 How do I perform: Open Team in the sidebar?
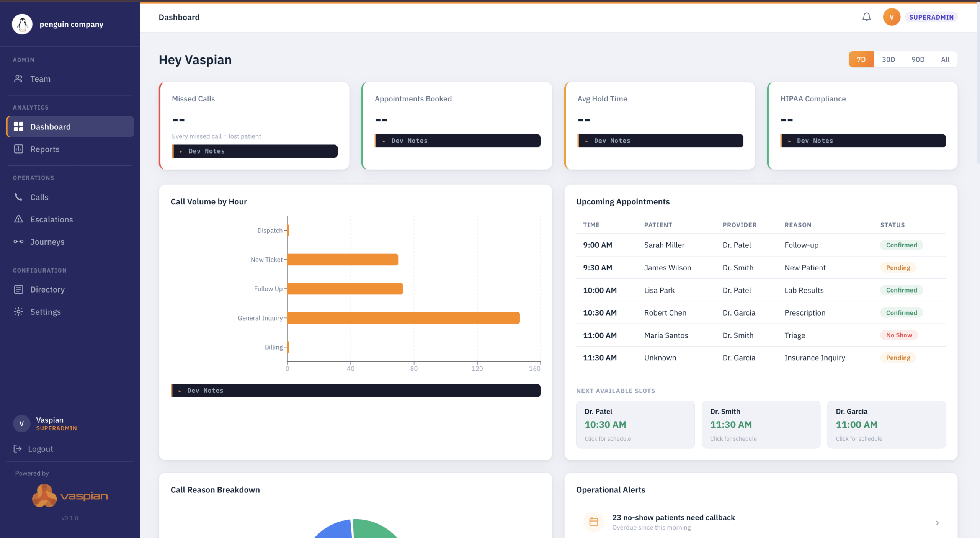pos(70,79)
